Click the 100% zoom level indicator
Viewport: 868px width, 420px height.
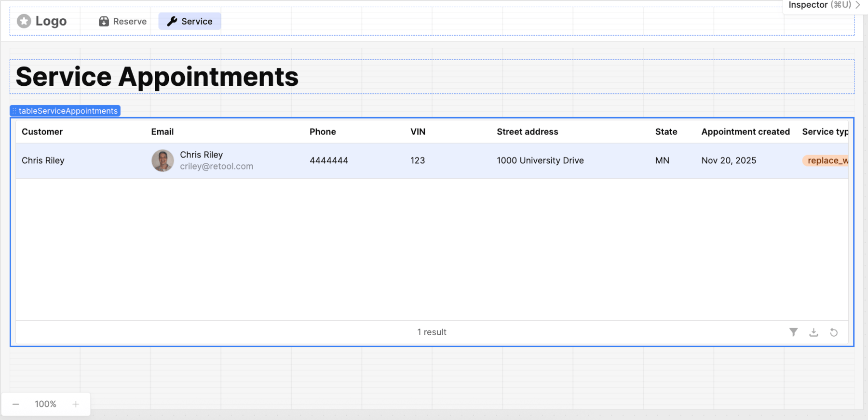[x=45, y=404]
